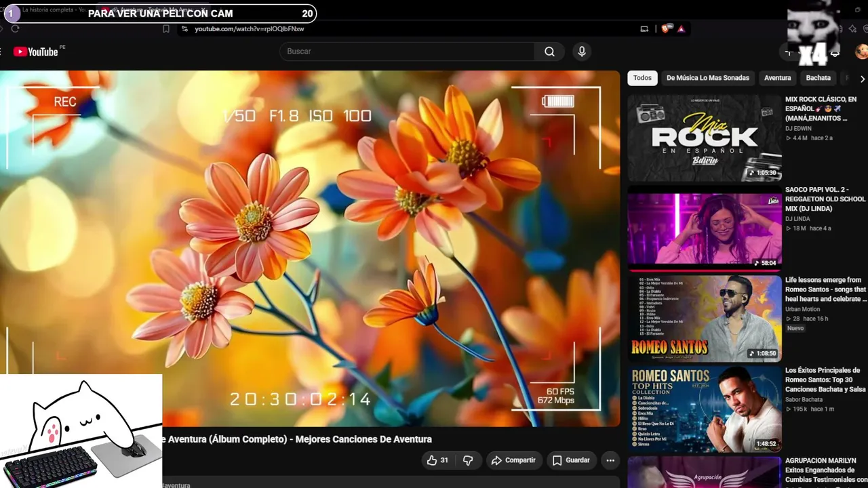The image size is (868, 488).
Task: Click the search magnifier button
Action: point(549,52)
